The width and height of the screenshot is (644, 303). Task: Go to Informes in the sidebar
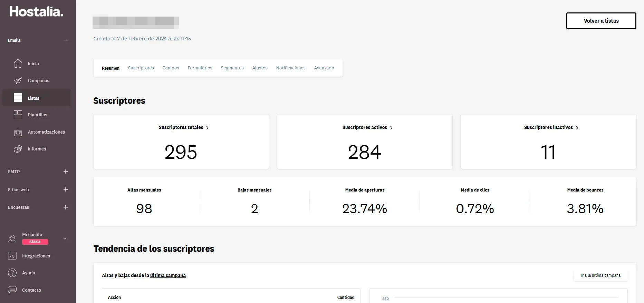(37, 149)
